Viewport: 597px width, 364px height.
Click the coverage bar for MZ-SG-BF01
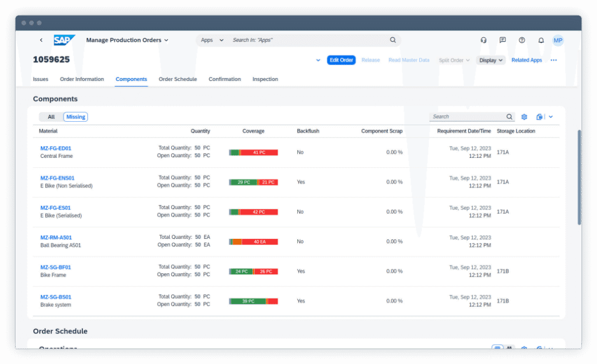[x=253, y=271]
